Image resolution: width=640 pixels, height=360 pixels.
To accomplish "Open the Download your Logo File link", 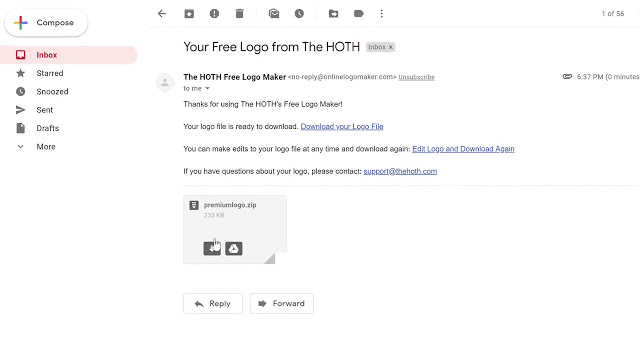I will click(x=342, y=127).
